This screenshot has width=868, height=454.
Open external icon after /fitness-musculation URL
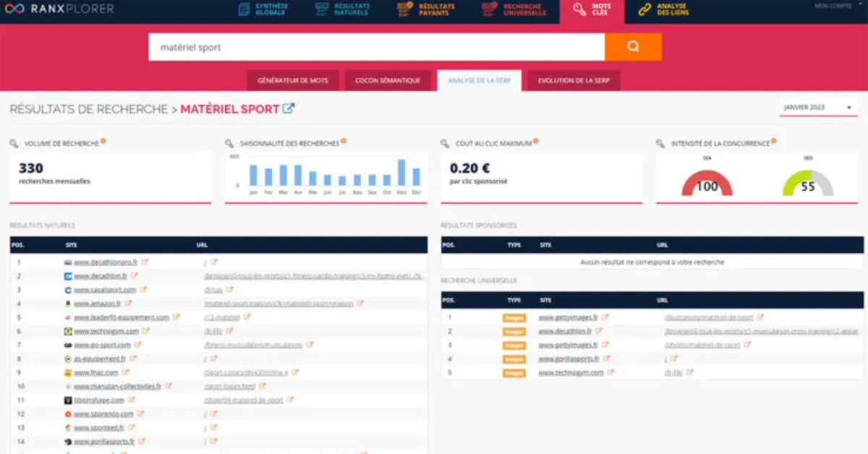[x=310, y=344]
